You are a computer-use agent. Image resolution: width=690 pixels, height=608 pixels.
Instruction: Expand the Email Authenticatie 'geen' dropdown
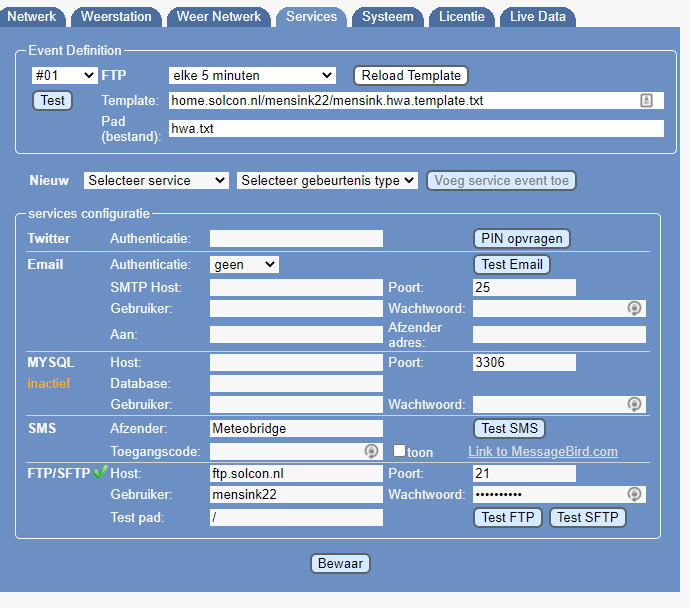click(244, 264)
